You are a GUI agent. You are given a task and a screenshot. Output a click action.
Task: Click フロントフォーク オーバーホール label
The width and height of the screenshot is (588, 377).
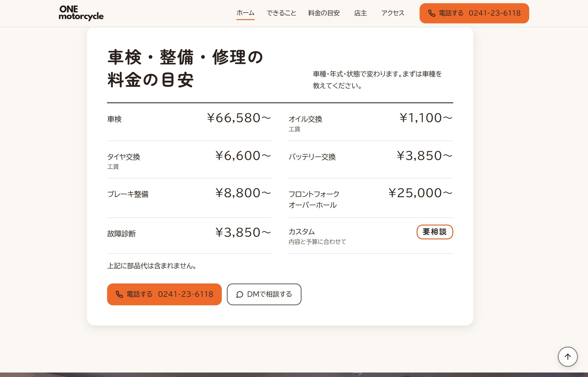[x=314, y=199]
